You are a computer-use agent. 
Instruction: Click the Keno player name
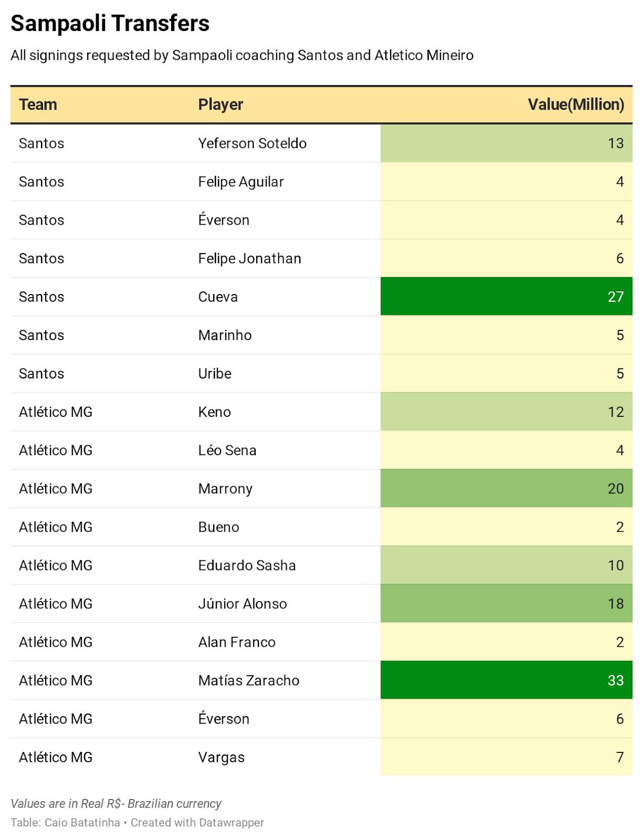(x=215, y=412)
